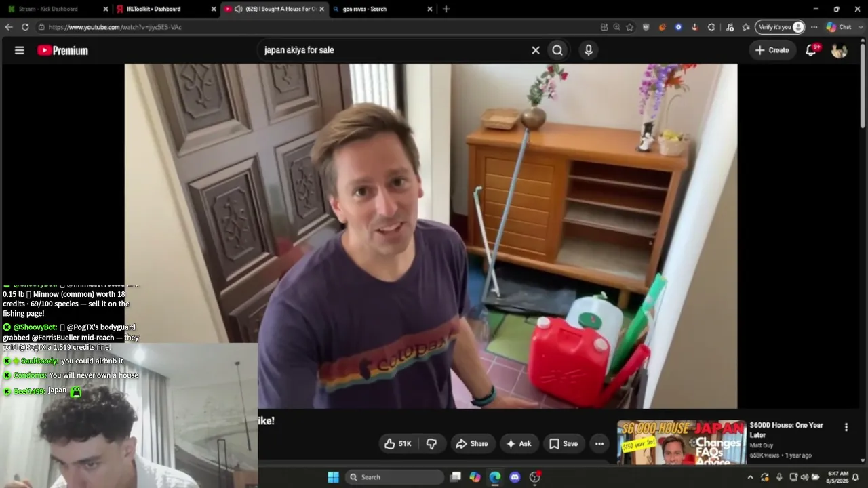Go back in the browser
Image resolution: width=868 pixels, height=488 pixels.
point(9,27)
